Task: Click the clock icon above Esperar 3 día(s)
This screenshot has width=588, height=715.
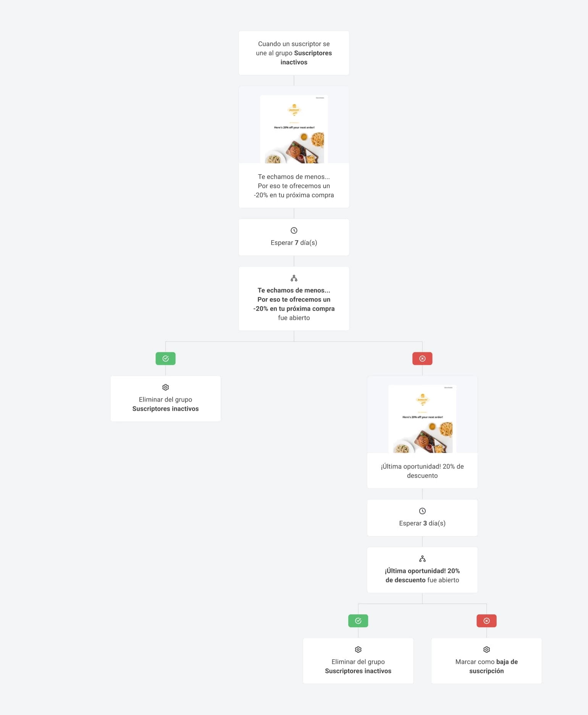Action: pyautogui.click(x=422, y=511)
